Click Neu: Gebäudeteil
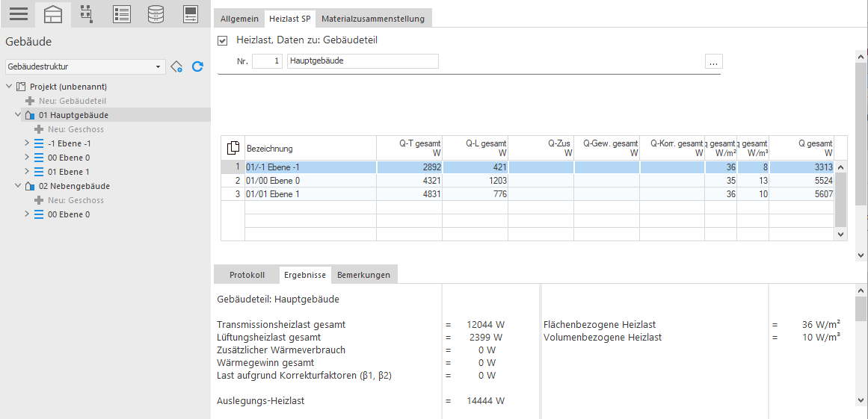The height and width of the screenshot is (419, 868). 73,101
